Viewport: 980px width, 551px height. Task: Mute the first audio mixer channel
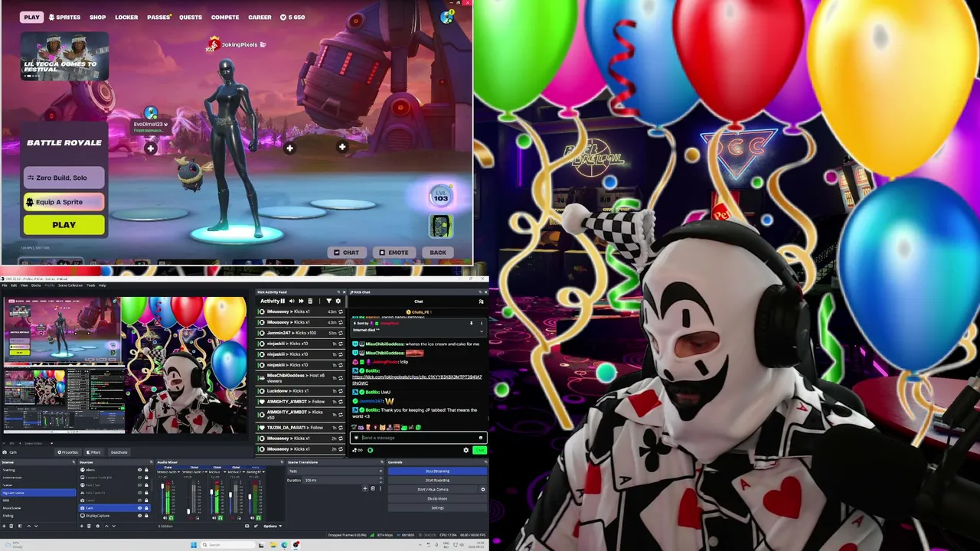pyautogui.click(x=163, y=518)
